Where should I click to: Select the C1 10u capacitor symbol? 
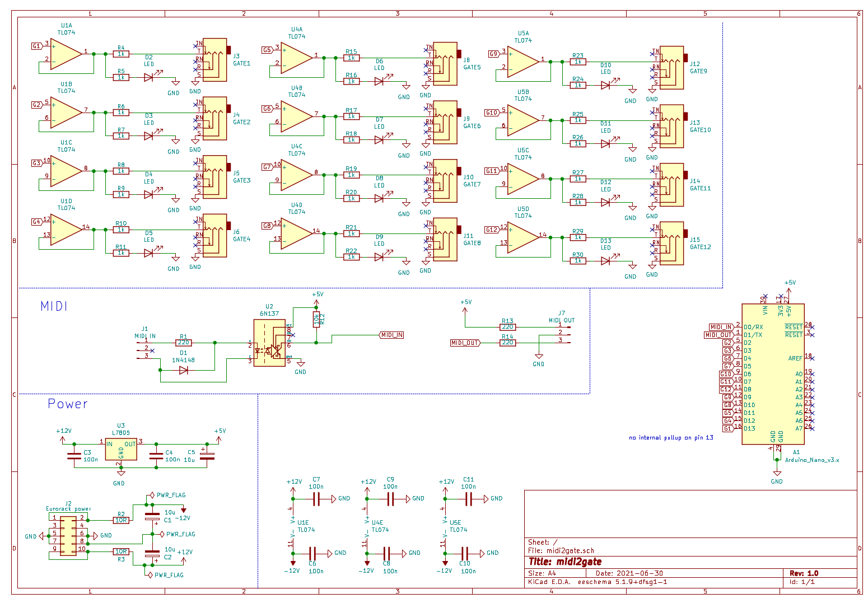(152, 516)
